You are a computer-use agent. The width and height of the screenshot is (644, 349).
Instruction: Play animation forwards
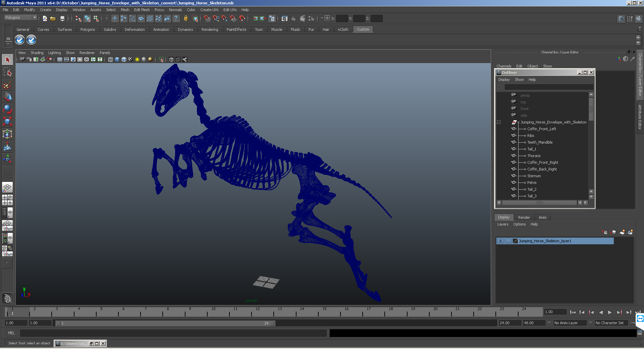(x=610, y=312)
